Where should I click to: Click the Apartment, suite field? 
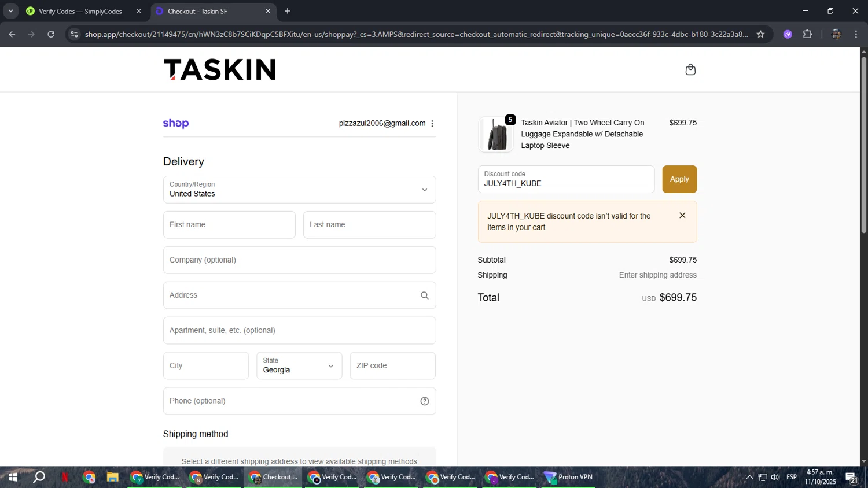point(299,331)
